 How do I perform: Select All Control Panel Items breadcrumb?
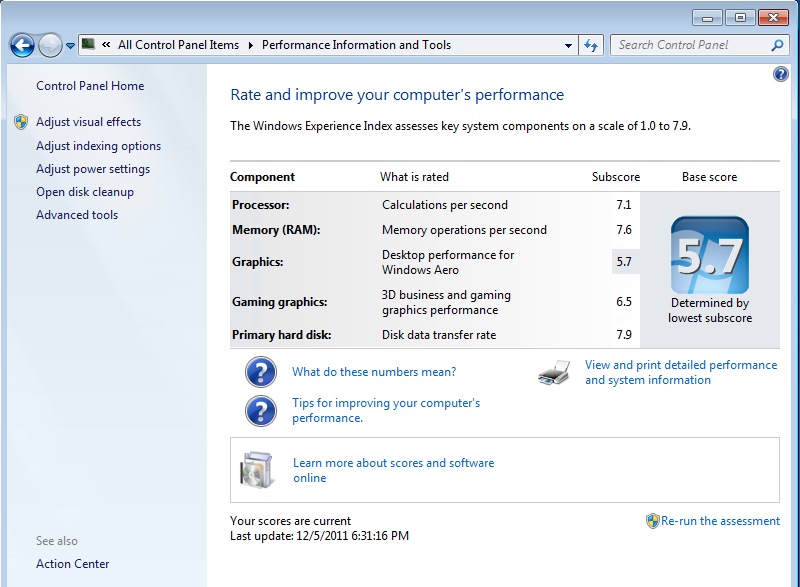click(x=179, y=45)
